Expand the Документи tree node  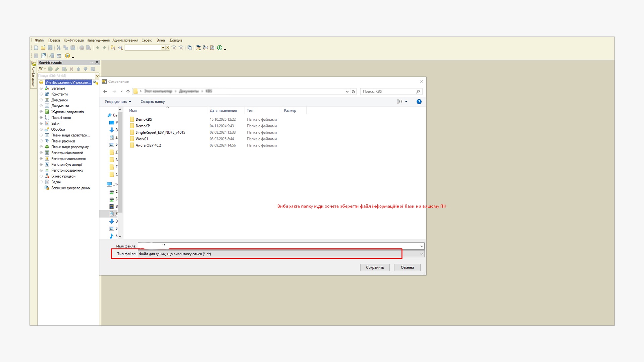41,106
